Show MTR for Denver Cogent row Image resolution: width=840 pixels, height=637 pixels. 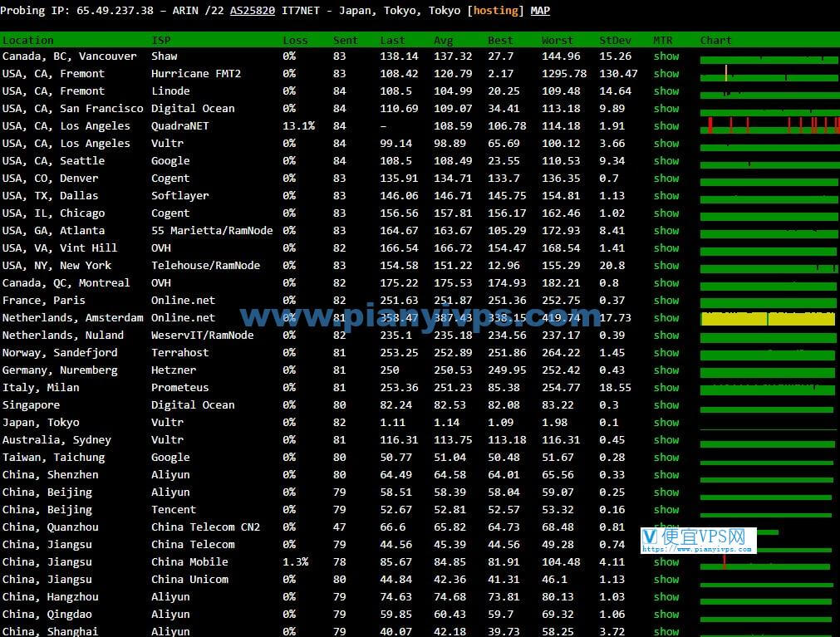tap(666, 179)
